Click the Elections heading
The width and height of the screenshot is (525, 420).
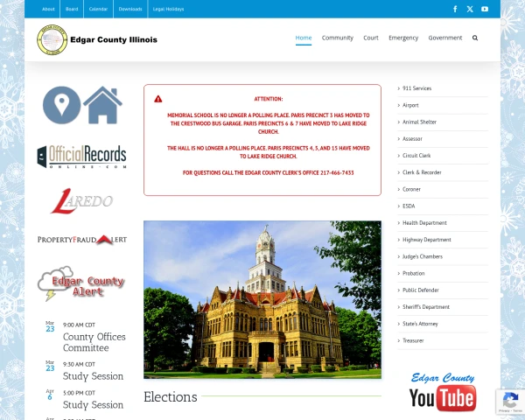pyautogui.click(x=171, y=397)
